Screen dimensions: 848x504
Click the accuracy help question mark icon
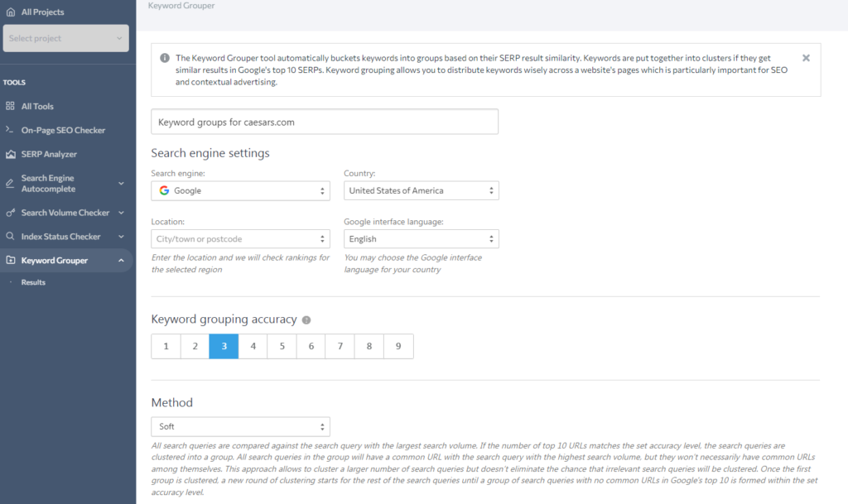[x=306, y=320]
